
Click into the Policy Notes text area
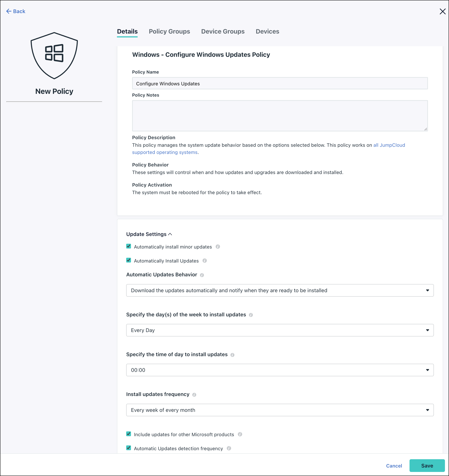click(280, 116)
